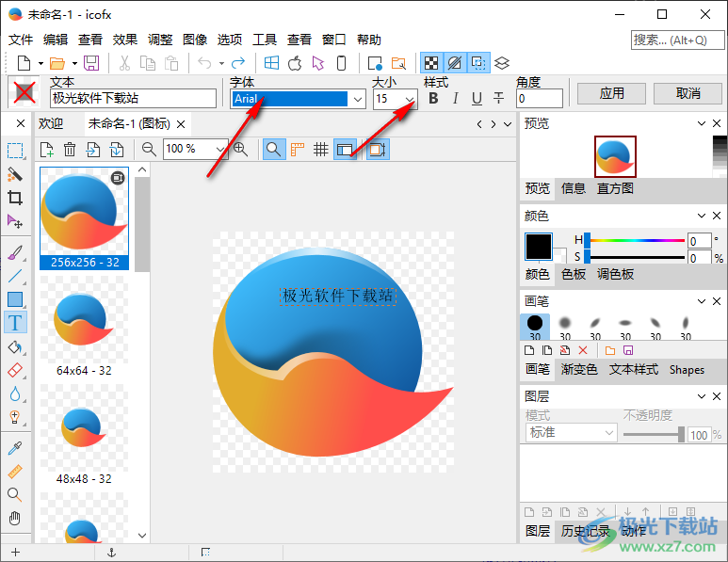The height and width of the screenshot is (562, 728).
Task: Open the 调色板 tab
Action: pyautogui.click(x=615, y=274)
